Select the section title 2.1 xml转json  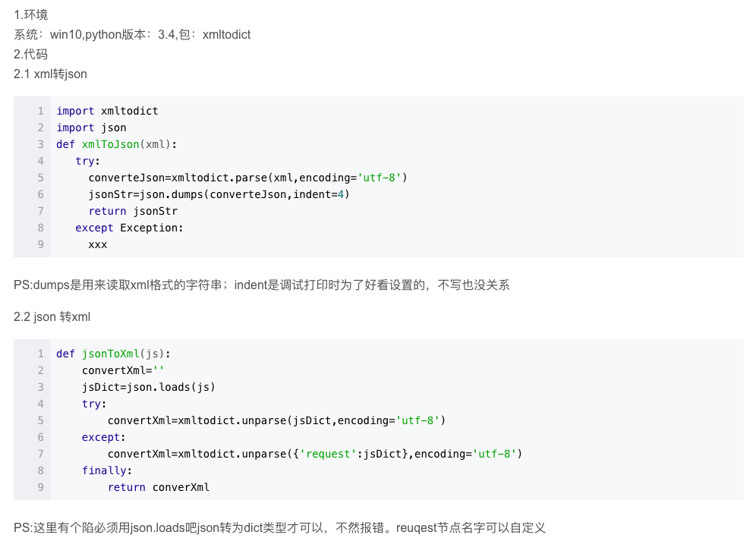click(x=49, y=74)
